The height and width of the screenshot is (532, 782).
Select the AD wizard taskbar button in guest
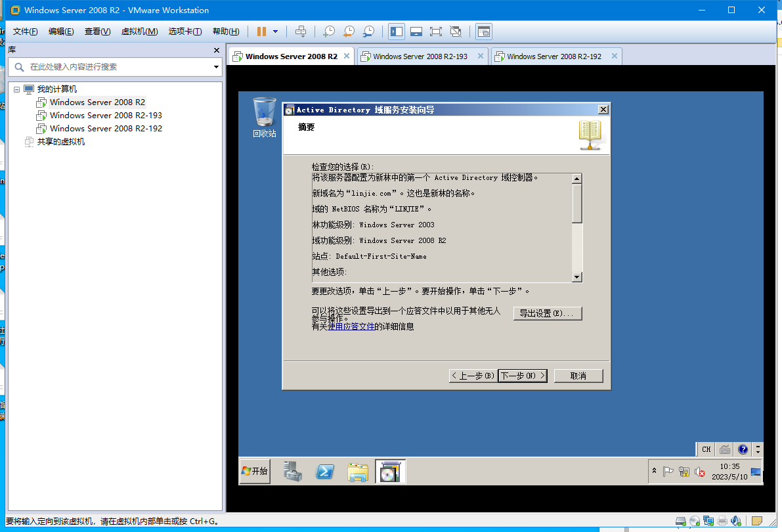click(x=390, y=471)
